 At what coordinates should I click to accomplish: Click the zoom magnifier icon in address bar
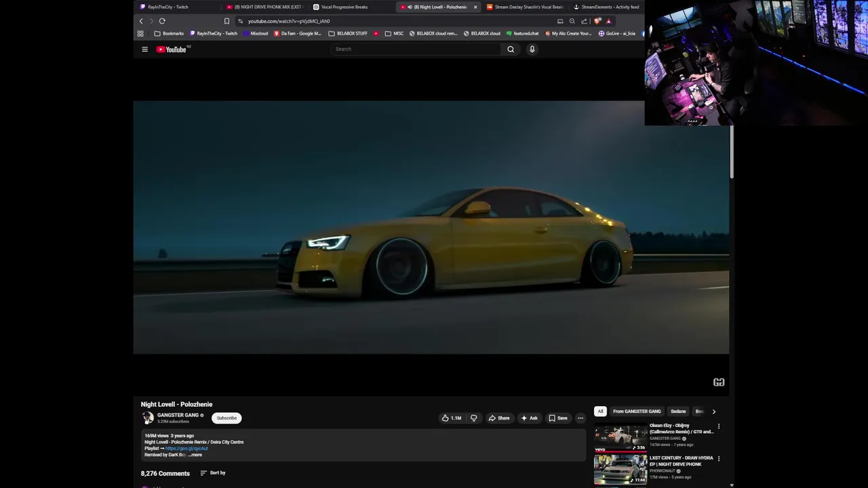572,21
